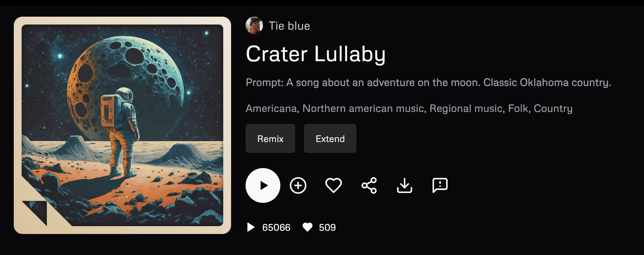The height and width of the screenshot is (255, 644).
Task: Select the Crater Lullaby title
Action: point(315,54)
